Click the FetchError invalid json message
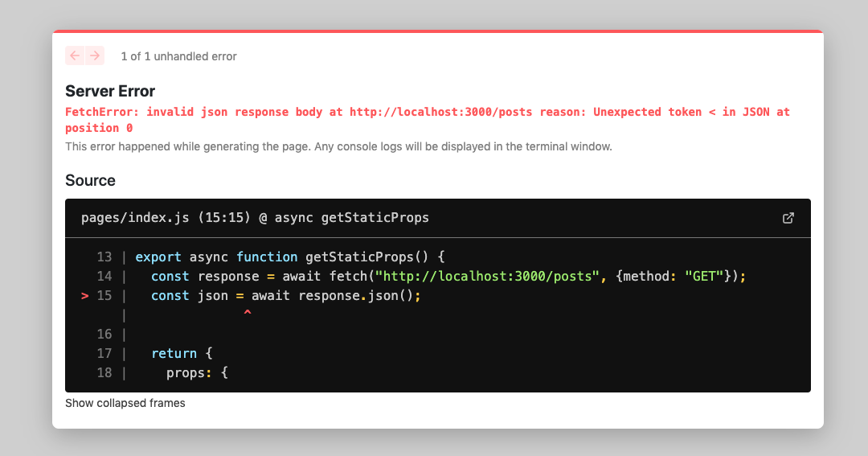The image size is (868, 456). [x=428, y=120]
